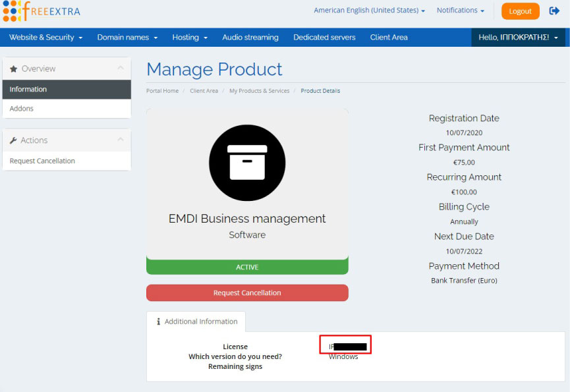Select Information in the sidebar
This screenshot has height=392, width=570.
(67, 90)
